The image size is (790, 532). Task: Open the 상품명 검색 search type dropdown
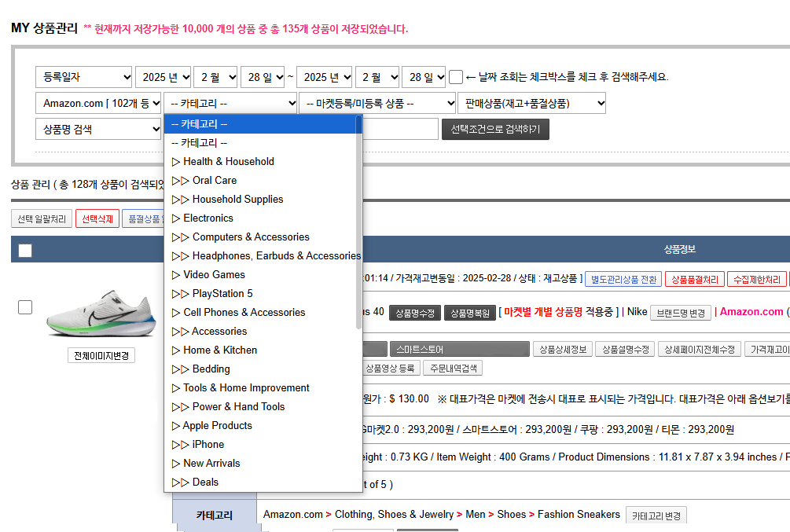(98, 129)
